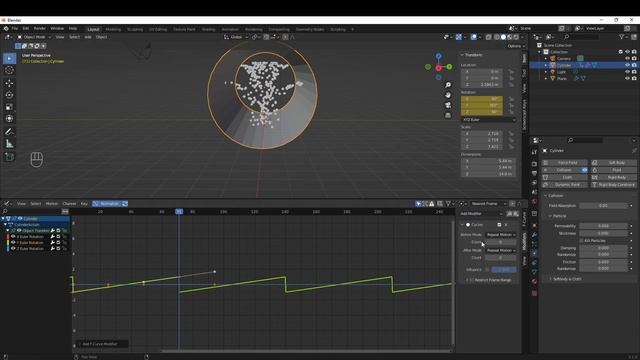This screenshot has height=360, width=640.
Task: Open the Material properties tab icon
Action: [534, 282]
